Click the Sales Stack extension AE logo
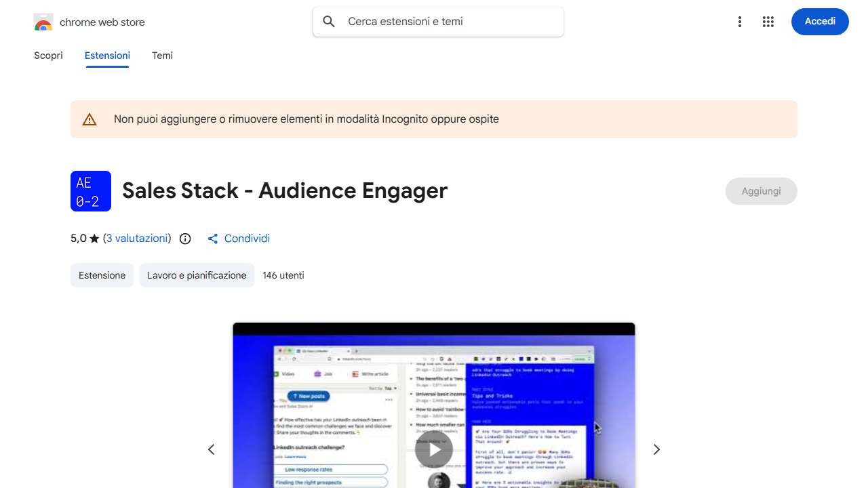This screenshot has width=868, height=488. [90, 191]
